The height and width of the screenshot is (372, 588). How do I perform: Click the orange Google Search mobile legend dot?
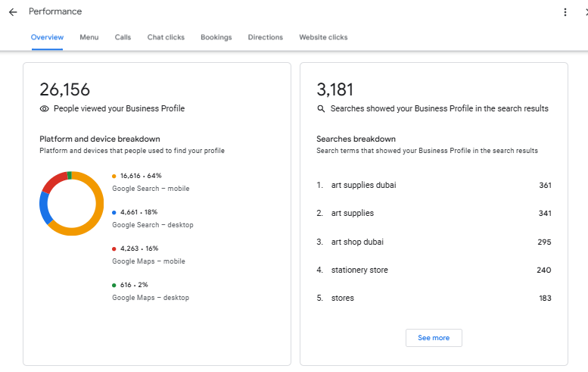pos(114,176)
